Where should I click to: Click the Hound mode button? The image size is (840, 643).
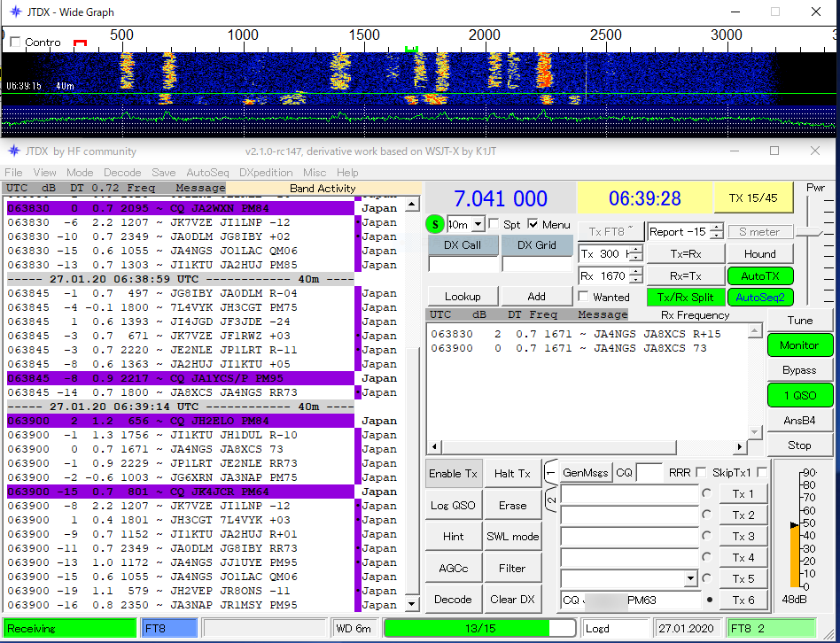[759, 254]
